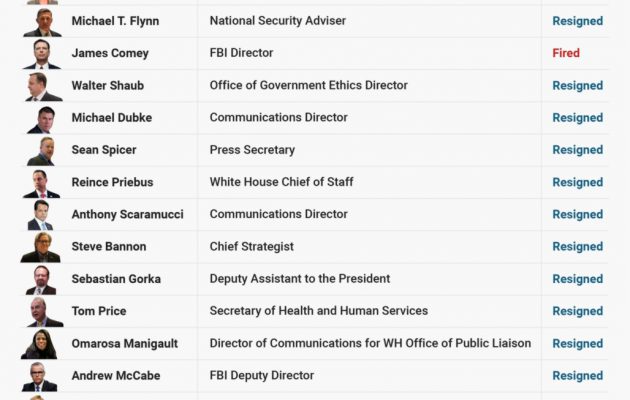Click Resigned status for Michael T. Flynn
This screenshot has width=630, height=400.
point(578,21)
